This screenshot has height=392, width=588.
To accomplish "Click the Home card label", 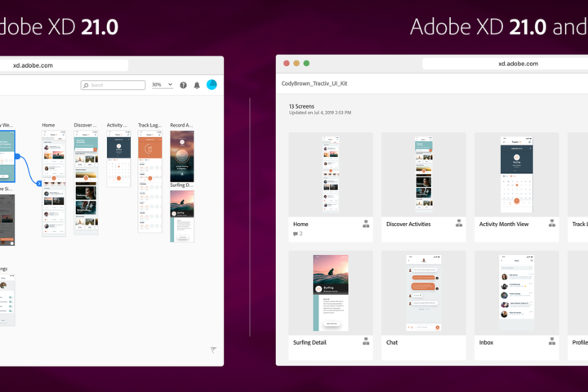I will pyautogui.click(x=301, y=224).
